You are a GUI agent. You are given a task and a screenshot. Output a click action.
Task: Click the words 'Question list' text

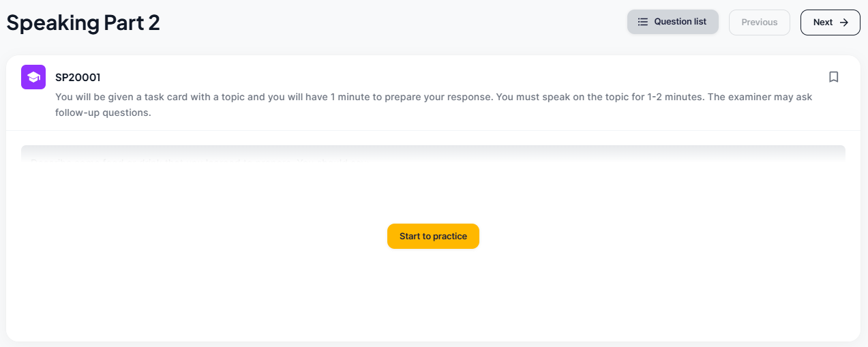(680, 22)
